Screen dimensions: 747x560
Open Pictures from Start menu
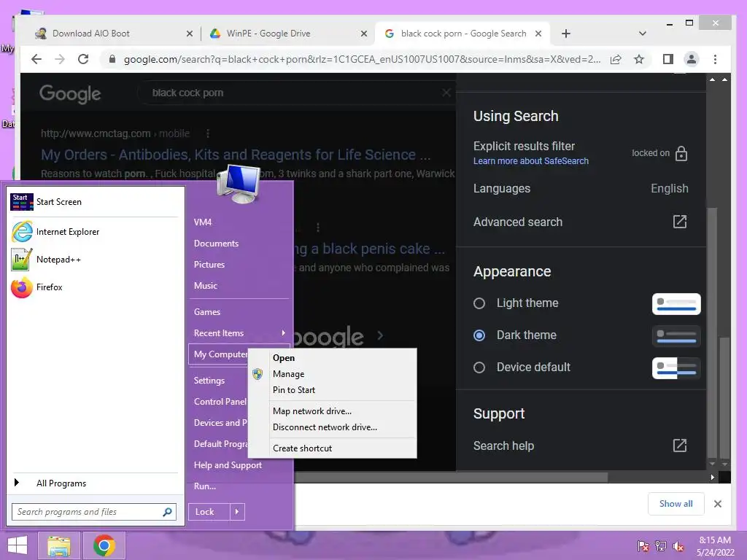209,264
